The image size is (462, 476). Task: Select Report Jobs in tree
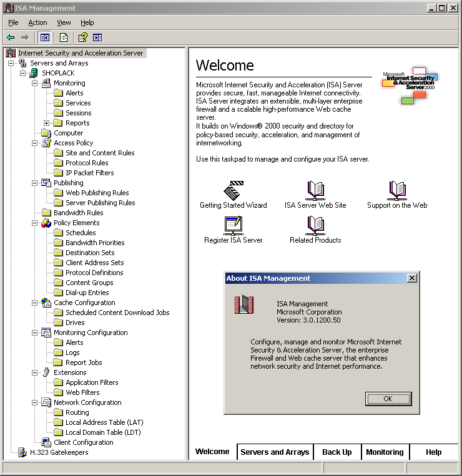coord(84,362)
